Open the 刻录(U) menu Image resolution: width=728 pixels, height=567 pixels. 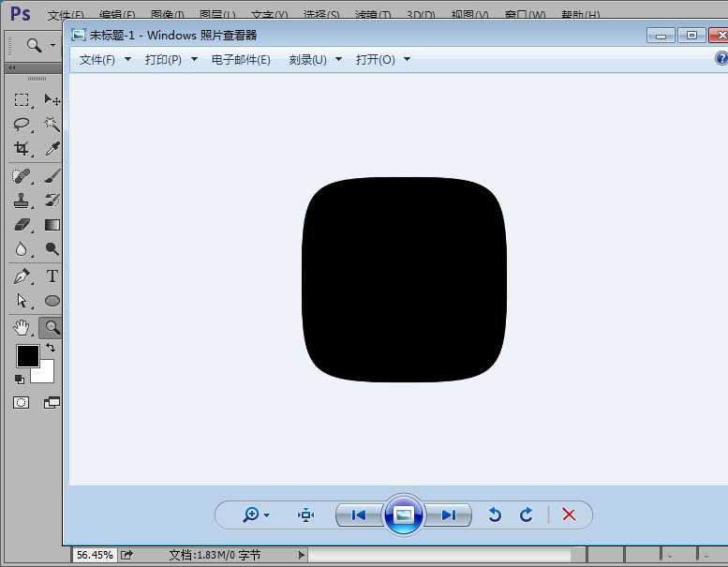click(307, 60)
